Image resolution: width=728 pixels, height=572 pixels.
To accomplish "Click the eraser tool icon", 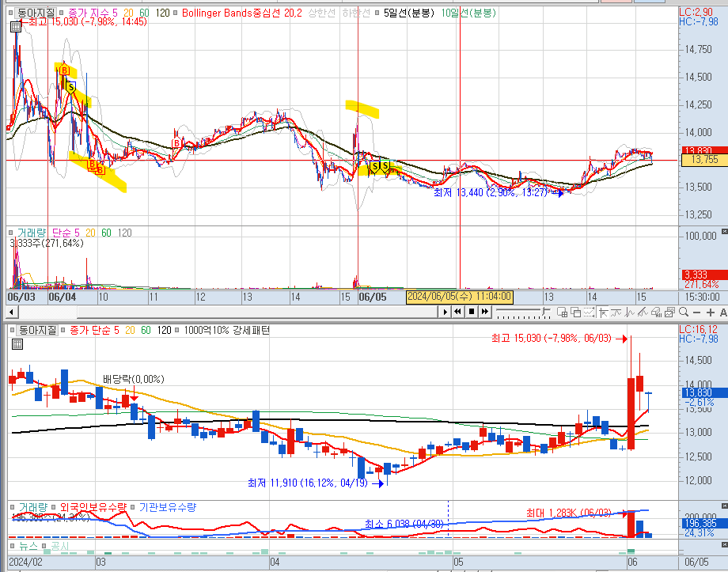I will (656, 312).
